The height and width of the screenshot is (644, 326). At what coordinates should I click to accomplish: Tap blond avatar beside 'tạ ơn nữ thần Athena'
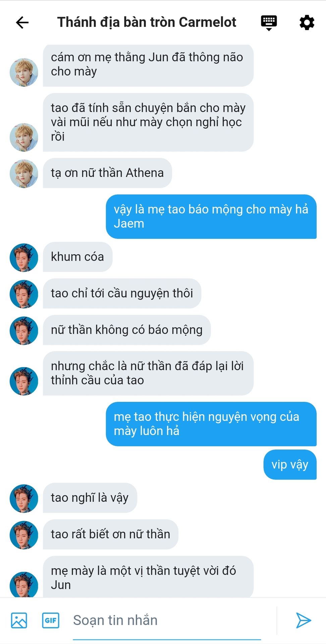point(24,173)
